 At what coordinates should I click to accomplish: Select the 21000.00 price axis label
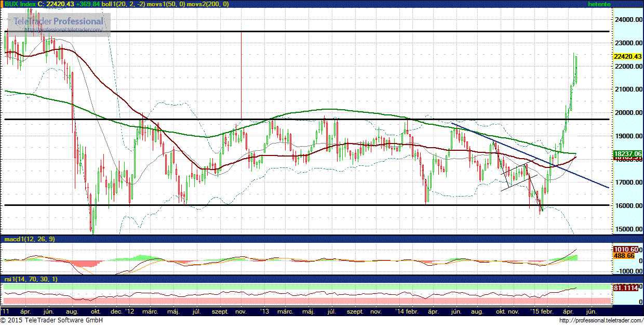(x=627, y=89)
